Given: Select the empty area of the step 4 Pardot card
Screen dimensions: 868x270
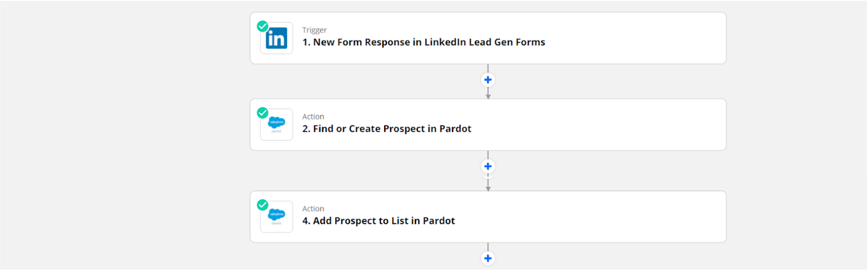Looking at the screenshot, I should [x=591, y=217].
